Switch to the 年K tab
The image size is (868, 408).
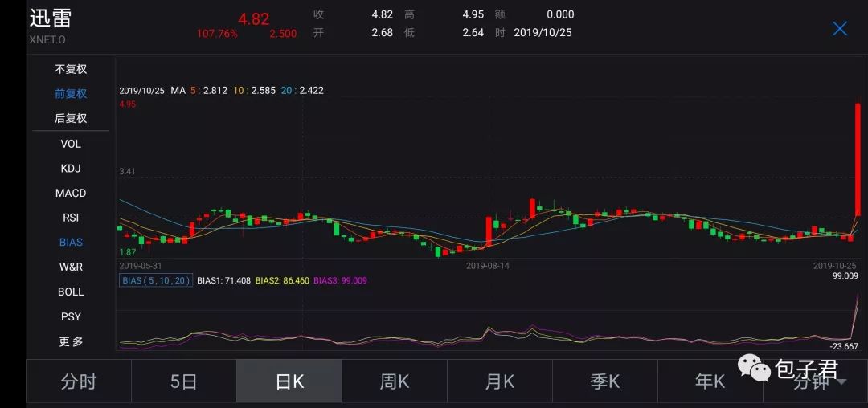[710, 381]
